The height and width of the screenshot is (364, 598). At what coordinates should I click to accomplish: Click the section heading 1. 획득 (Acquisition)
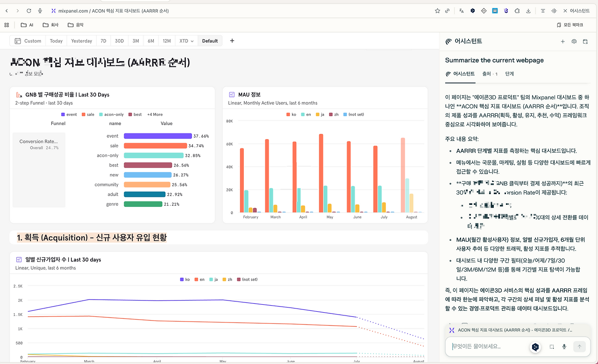pos(92,238)
